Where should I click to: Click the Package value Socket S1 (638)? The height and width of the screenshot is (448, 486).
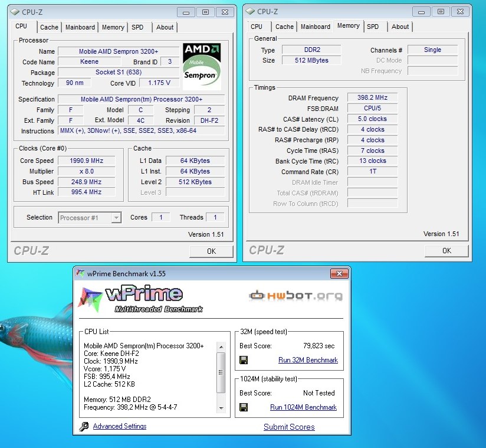pyautogui.click(x=119, y=72)
